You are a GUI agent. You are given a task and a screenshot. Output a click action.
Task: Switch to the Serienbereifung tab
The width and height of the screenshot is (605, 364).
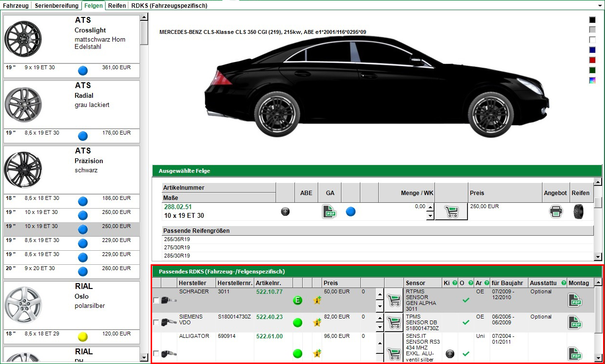click(x=57, y=6)
